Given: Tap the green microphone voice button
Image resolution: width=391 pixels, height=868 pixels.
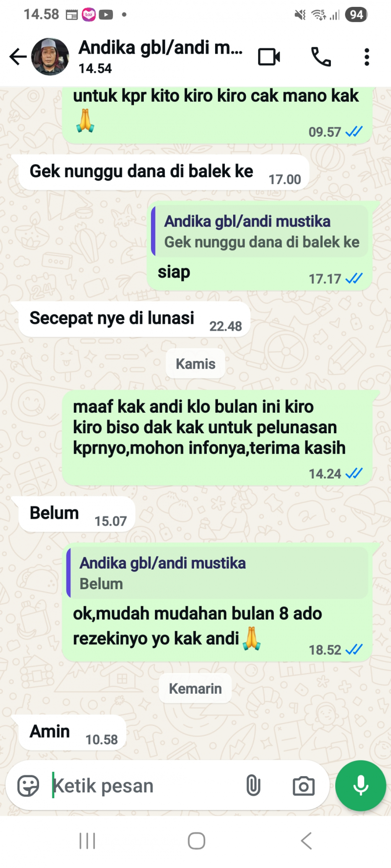Looking at the screenshot, I should click(361, 785).
